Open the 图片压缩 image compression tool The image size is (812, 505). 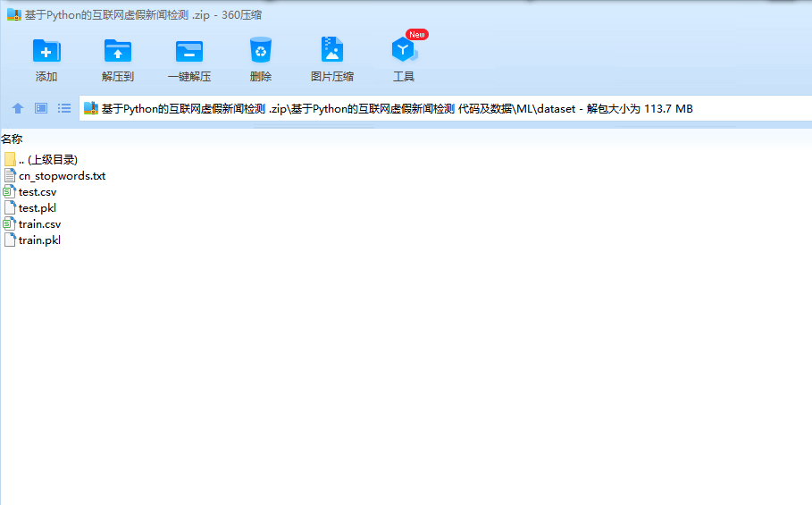point(332,50)
